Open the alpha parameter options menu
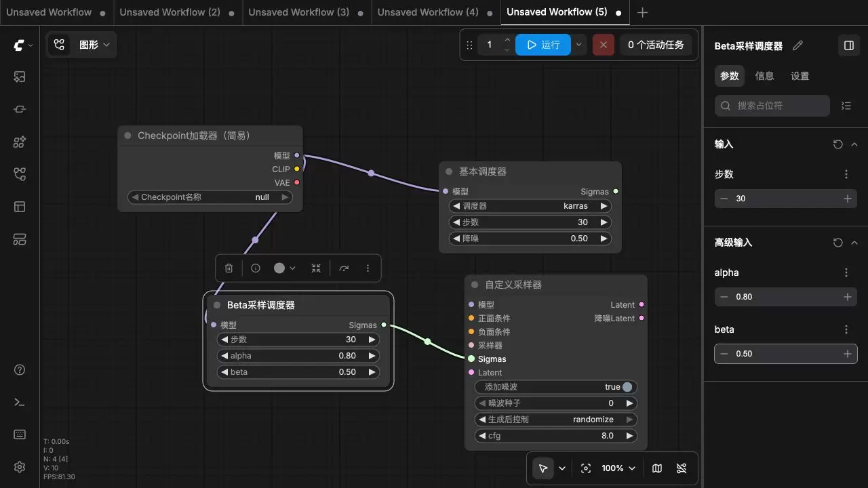The image size is (868, 488). (x=846, y=272)
